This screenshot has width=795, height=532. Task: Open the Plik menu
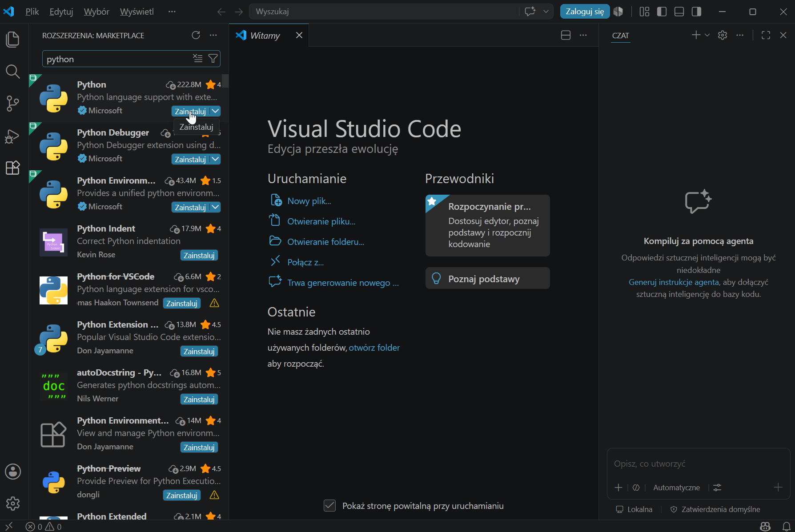tap(32, 12)
